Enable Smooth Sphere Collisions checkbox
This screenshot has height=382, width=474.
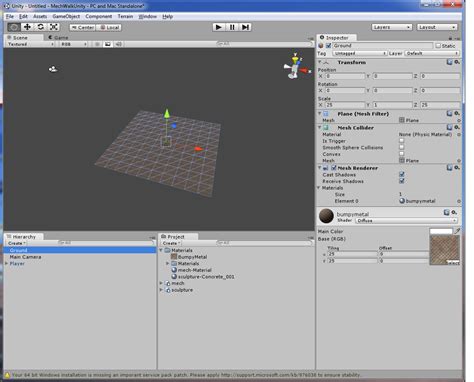pos(402,147)
